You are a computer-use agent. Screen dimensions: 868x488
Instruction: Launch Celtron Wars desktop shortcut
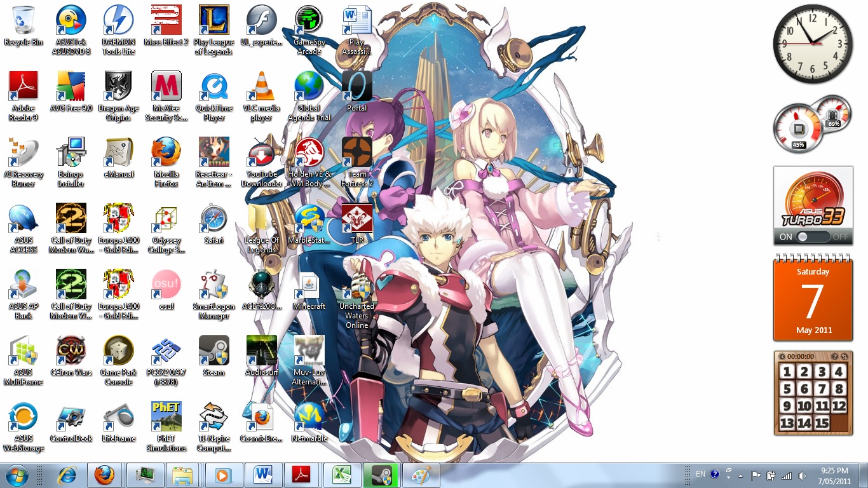click(71, 356)
